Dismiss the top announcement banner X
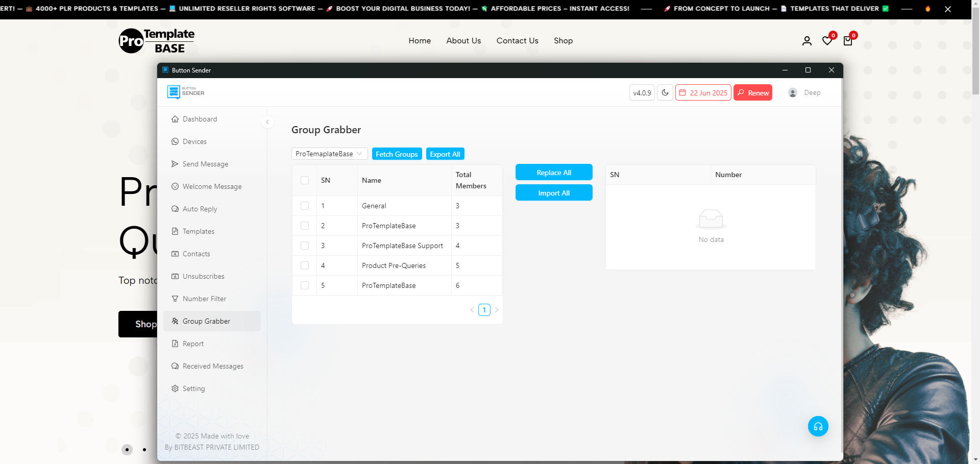 (x=948, y=9)
